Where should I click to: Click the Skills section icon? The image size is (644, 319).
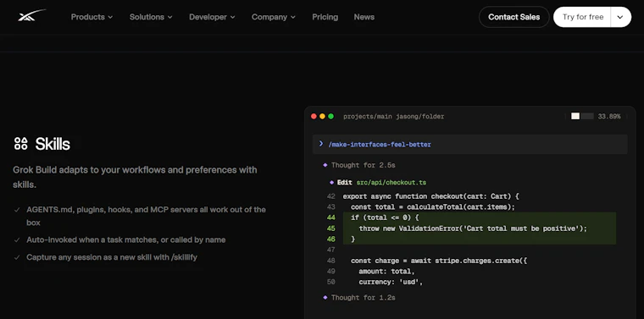click(20, 144)
